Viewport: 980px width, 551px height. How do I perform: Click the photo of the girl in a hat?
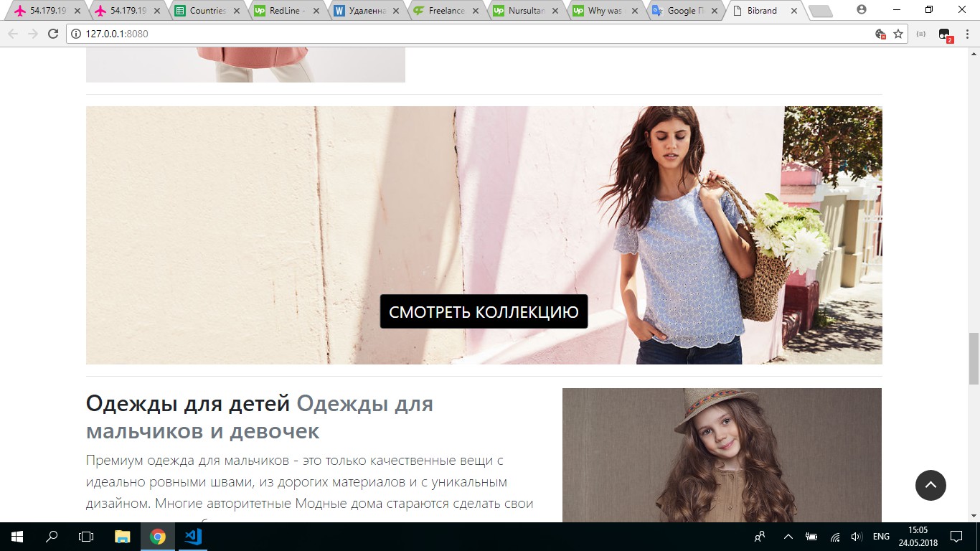point(722,455)
